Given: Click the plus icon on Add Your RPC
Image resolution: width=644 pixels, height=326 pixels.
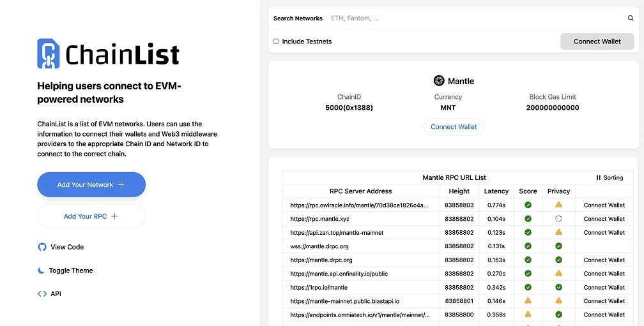Looking at the screenshot, I should [114, 216].
